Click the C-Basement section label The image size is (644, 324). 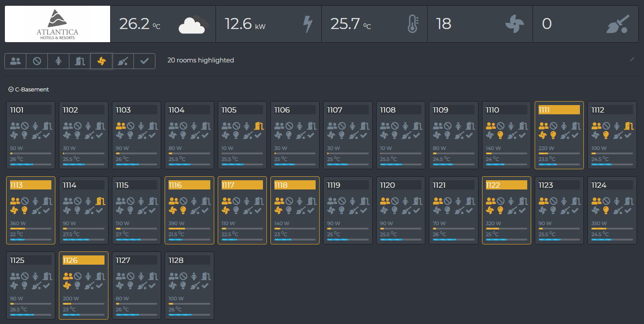(32, 89)
